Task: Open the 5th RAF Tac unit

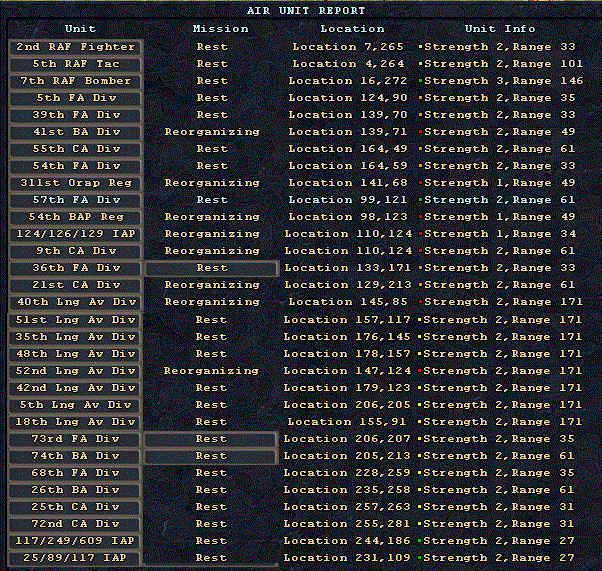Action: click(75, 64)
